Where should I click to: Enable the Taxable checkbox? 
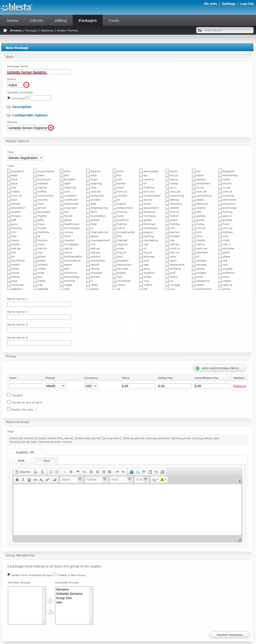tap(9, 395)
